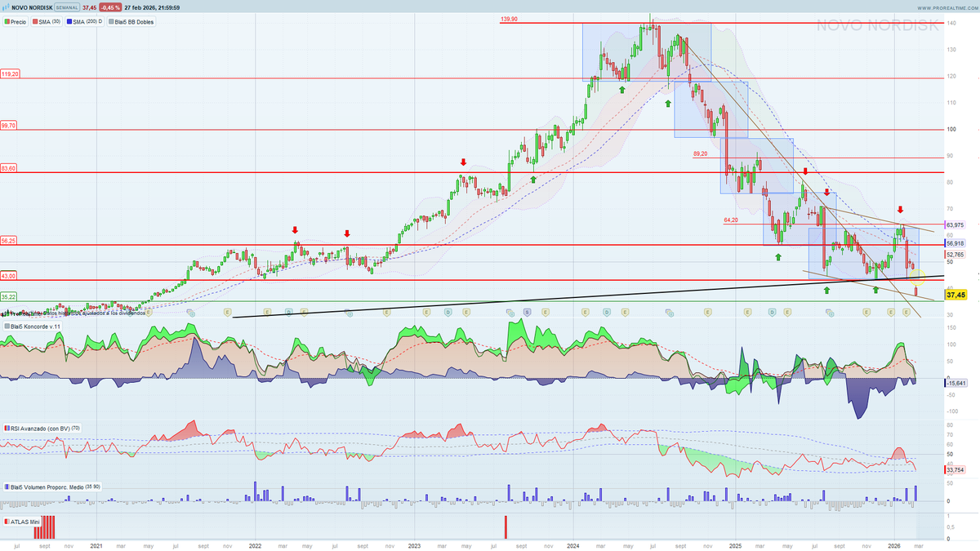Open the SMA (200) D indicator legend
The width and height of the screenshot is (980, 551).
(x=85, y=21)
